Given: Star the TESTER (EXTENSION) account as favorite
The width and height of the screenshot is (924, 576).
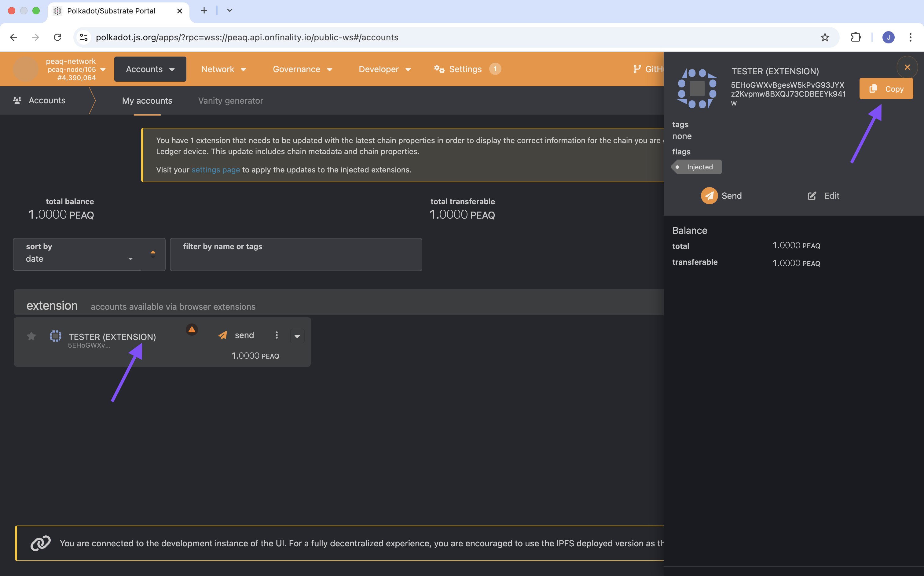Looking at the screenshot, I should tap(31, 336).
